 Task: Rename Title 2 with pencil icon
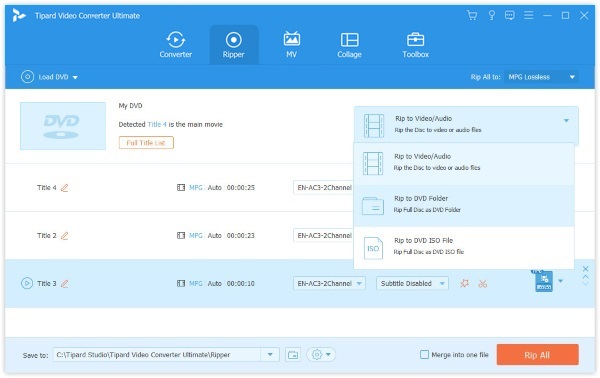pos(65,236)
